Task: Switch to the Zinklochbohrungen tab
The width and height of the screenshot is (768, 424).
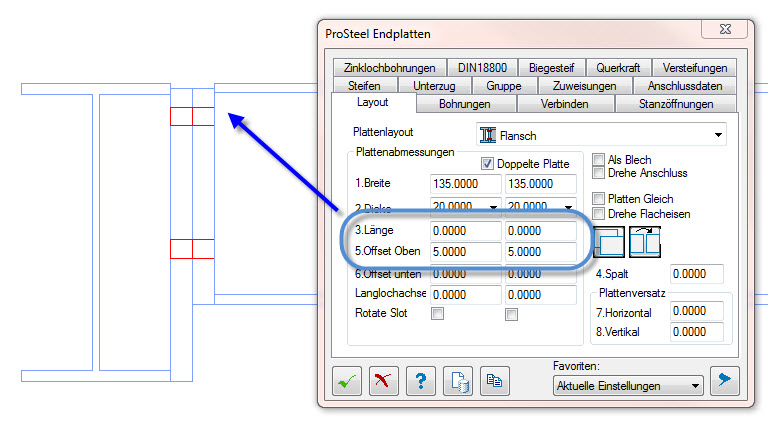Action: pos(389,68)
